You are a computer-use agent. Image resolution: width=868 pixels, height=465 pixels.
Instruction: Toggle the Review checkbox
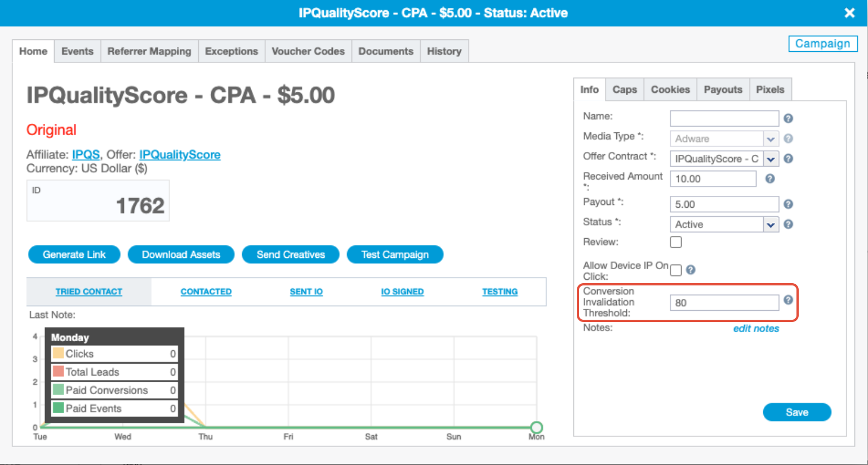(676, 242)
